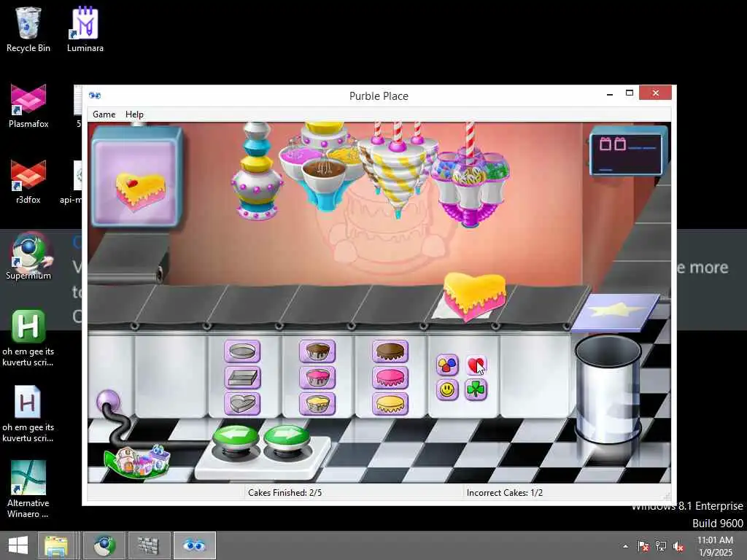The width and height of the screenshot is (747, 560).
Task: Maximize the Purble Place window
Action: pos(630,93)
